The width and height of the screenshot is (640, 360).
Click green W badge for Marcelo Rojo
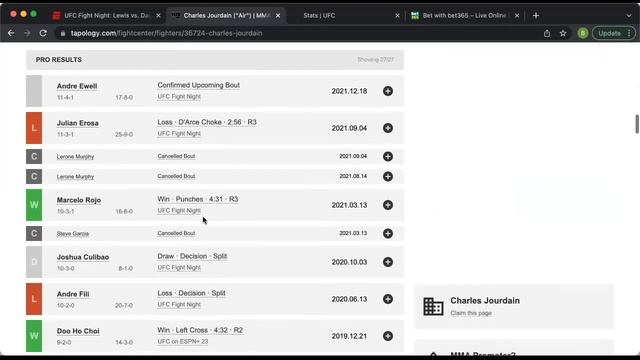click(34, 205)
